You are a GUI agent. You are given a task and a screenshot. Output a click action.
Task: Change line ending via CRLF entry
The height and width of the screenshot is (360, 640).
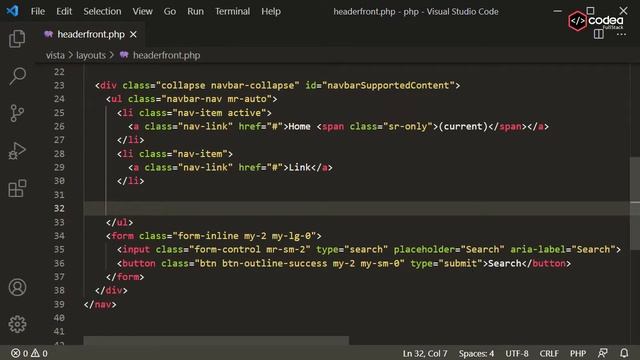549,353
